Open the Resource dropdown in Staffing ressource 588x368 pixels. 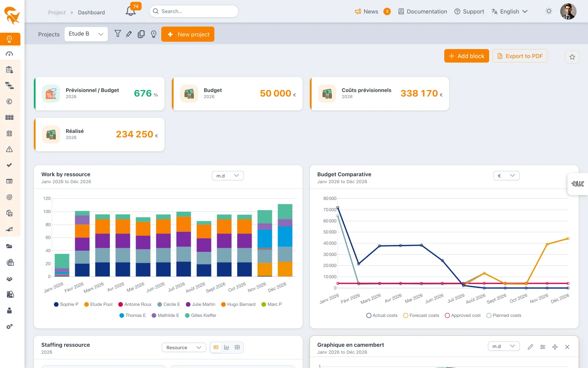pos(184,347)
